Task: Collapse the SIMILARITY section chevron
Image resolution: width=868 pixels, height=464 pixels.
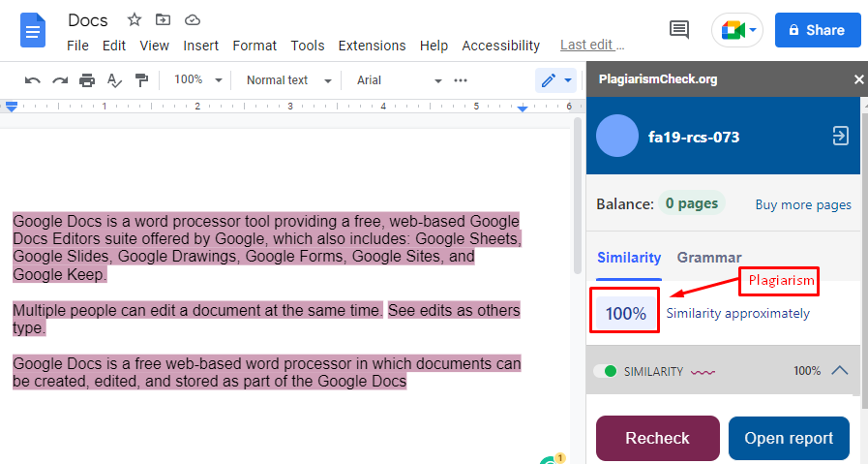Action: tap(839, 370)
